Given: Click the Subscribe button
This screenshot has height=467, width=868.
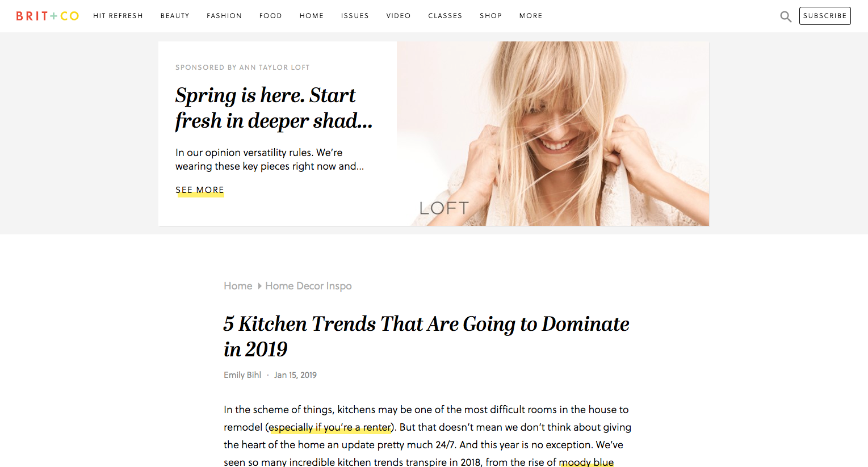Looking at the screenshot, I should [825, 16].
